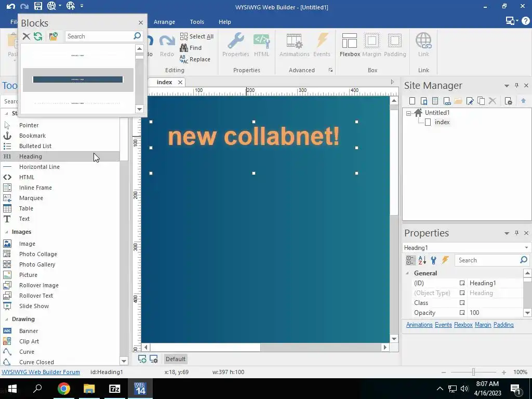The height and width of the screenshot is (399, 532).
Task: Click the New Page icon in Site Manager
Action: (x=412, y=101)
